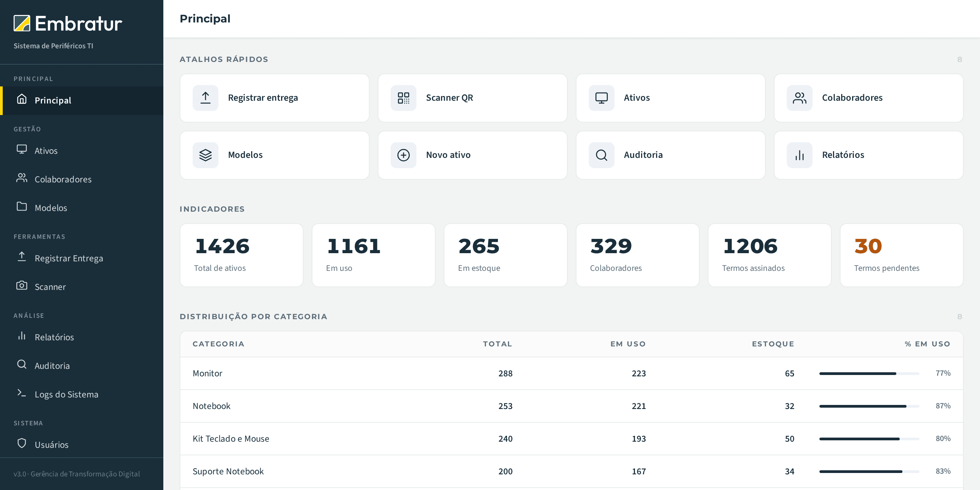
Task: Click Suporte Notebook row name
Action: point(228,471)
